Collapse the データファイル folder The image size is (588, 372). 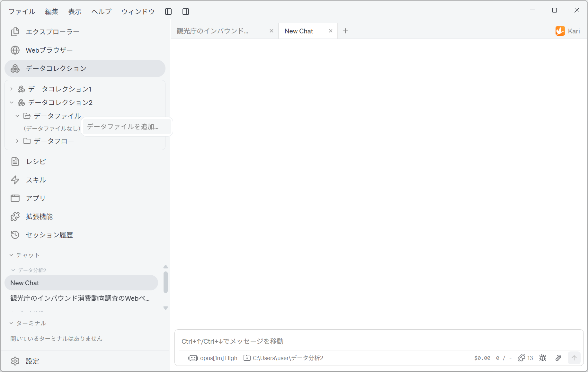(17, 116)
